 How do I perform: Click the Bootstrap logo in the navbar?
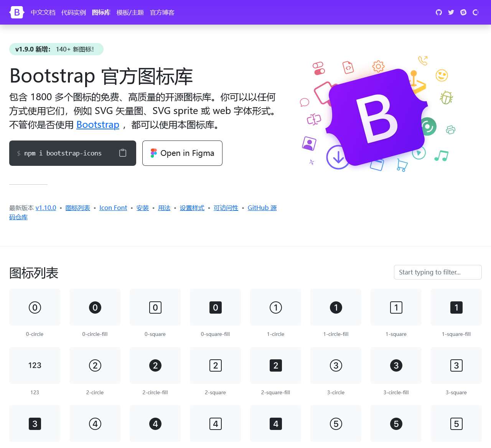coord(17,12)
